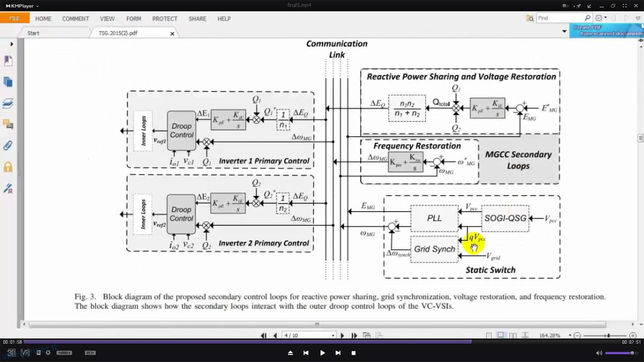Stop the video playback
Viewport: 644px width, 362px height.
pos(354,353)
